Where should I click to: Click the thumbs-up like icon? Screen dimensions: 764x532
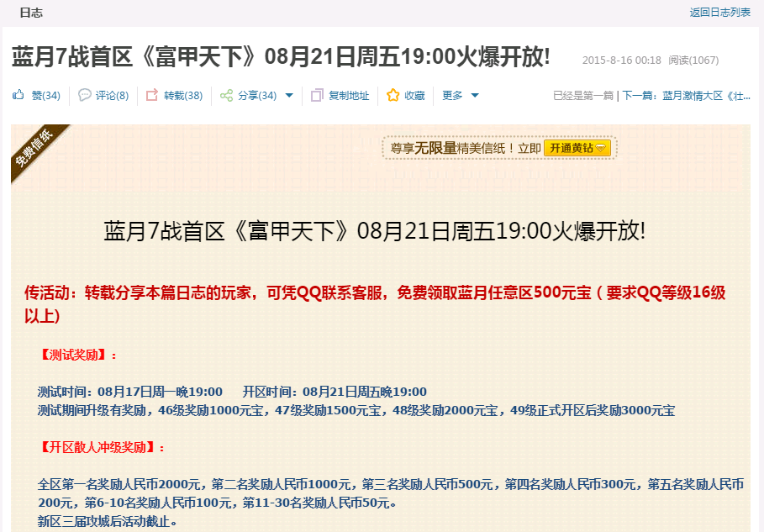(x=18, y=95)
